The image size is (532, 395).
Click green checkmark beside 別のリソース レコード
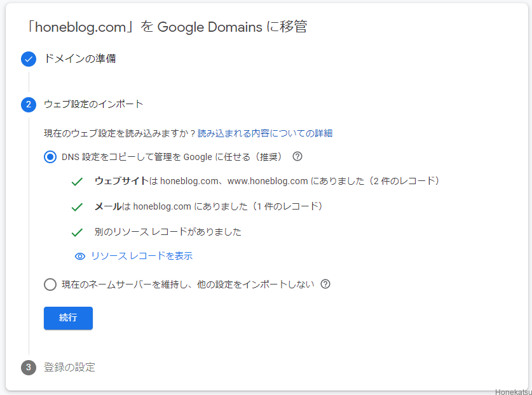[x=78, y=232]
